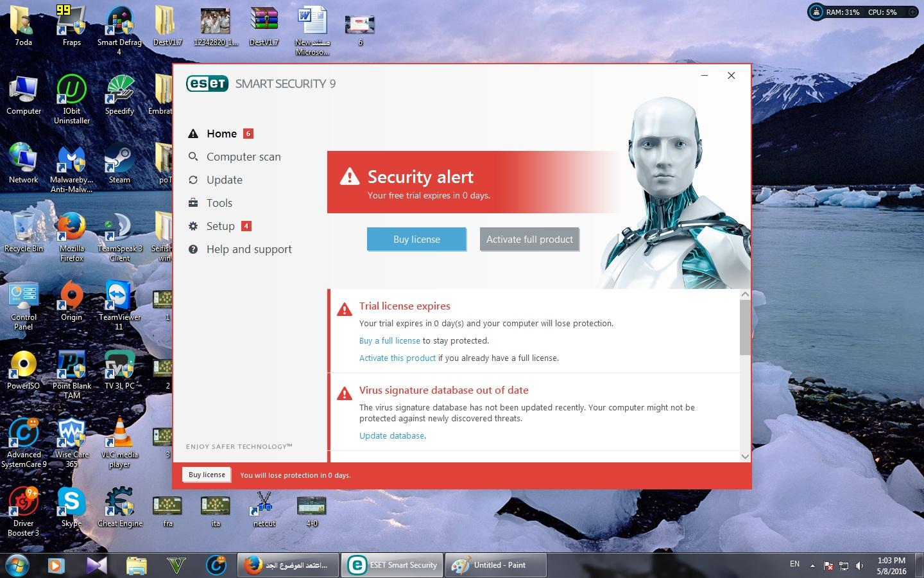Image resolution: width=924 pixels, height=578 pixels.
Task: Show hidden tray icons arrow
Action: point(812,566)
